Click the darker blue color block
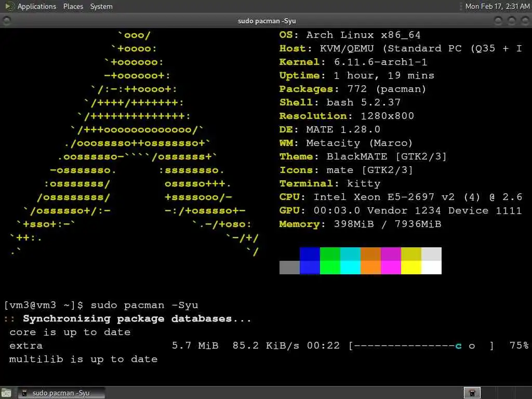Viewport: 532px width, 399px height. point(310,254)
